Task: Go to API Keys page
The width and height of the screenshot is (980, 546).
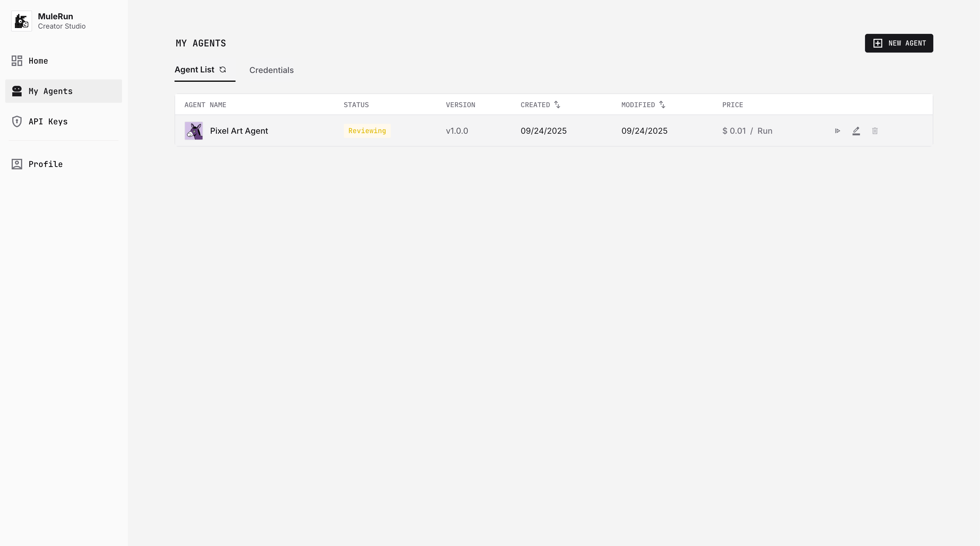Action: [48, 121]
